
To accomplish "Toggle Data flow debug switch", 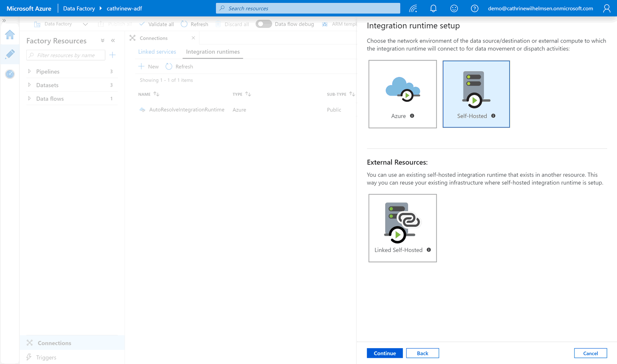I will click(263, 24).
